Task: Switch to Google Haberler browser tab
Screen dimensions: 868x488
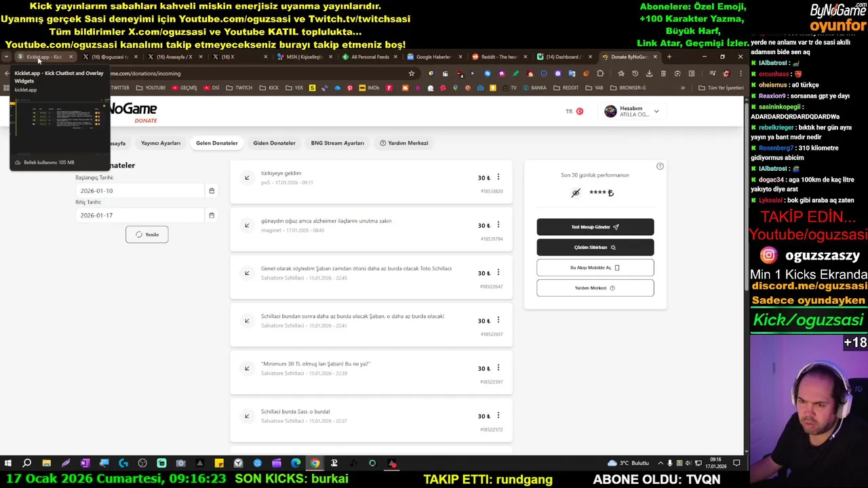Action: [x=433, y=57]
